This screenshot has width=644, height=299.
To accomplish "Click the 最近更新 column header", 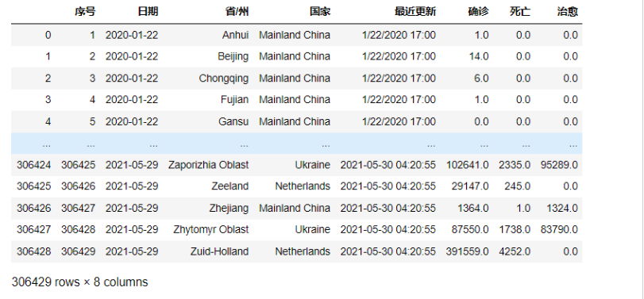I will coord(415,12).
